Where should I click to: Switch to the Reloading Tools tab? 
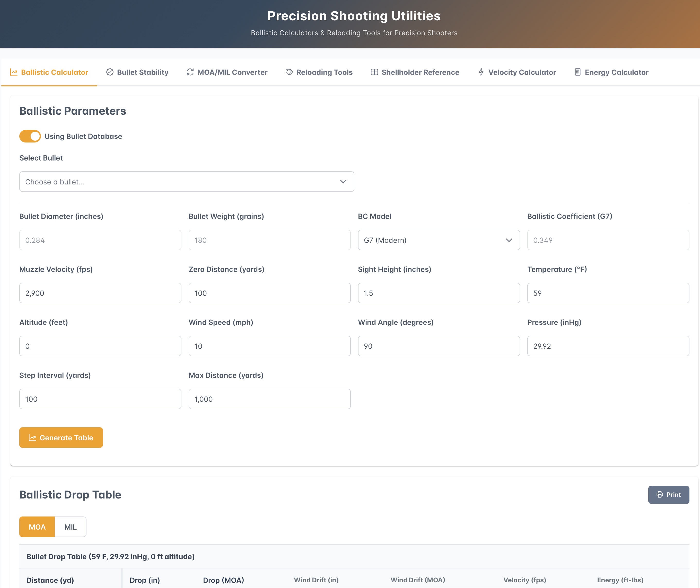pos(324,72)
